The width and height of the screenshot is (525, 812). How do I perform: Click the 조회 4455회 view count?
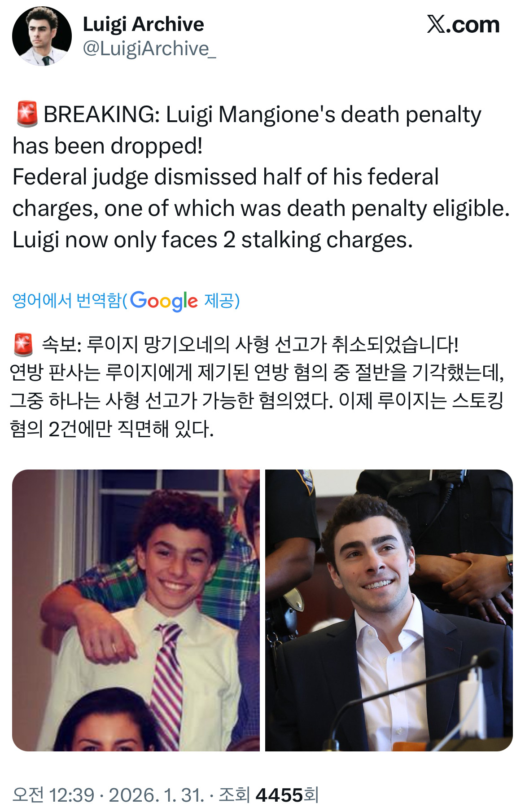click(x=268, y=795)
